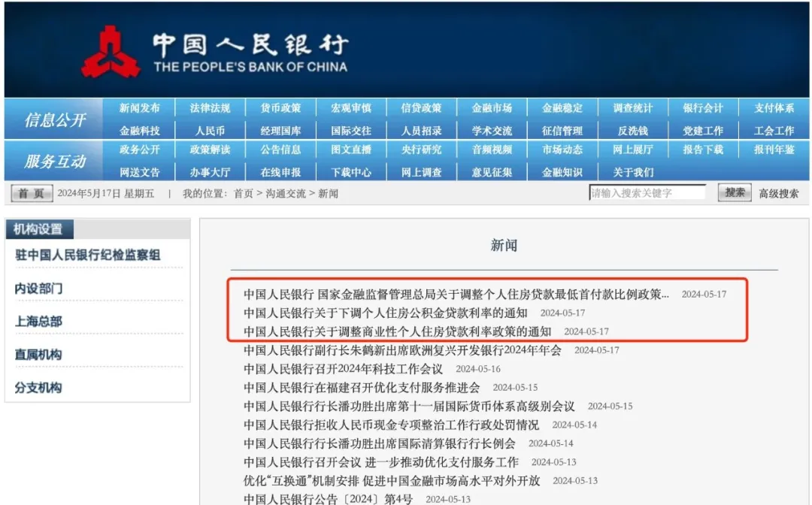Click the 首页 breadcrumb link
812x505 pixels.
point(244,194)
